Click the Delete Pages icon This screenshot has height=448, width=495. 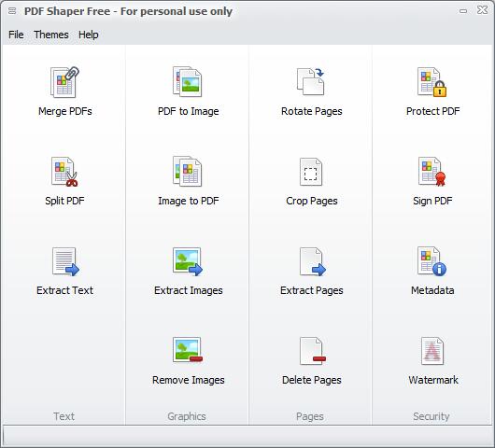(312, 351)
